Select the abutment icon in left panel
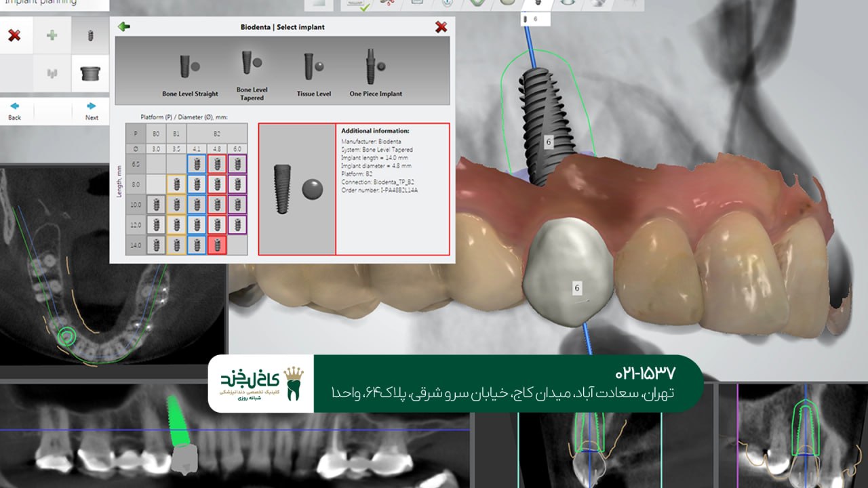Screen dimensions: 868x488 (90, 73)
